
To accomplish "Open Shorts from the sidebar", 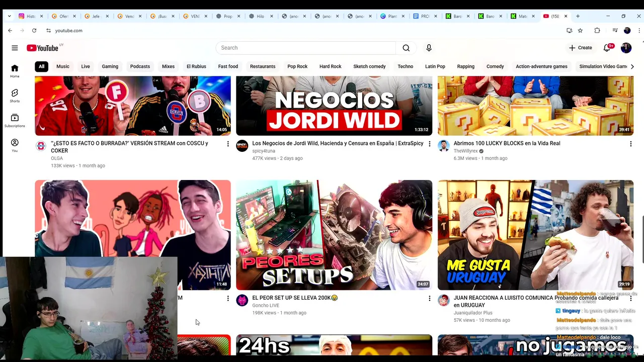I will point(15,96).
